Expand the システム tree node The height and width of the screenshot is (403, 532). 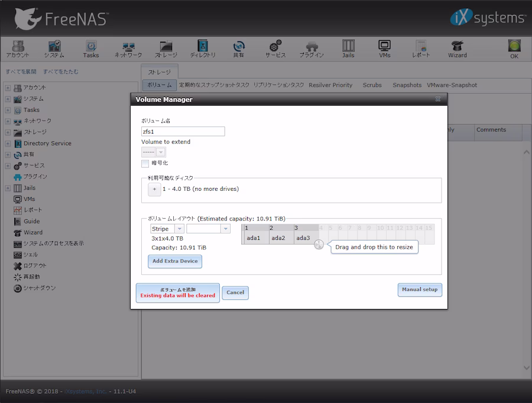(8, 99)
